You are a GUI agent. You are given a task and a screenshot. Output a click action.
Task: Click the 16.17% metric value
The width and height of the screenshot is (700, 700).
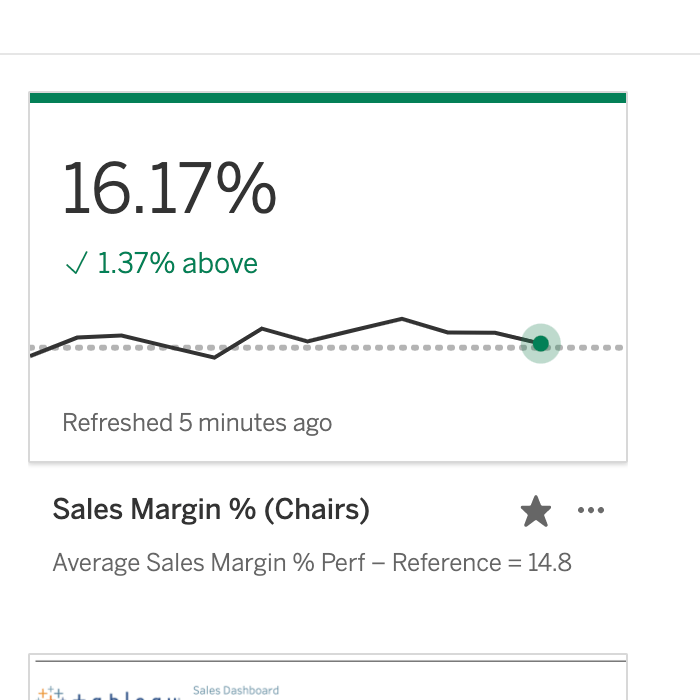(168, 189)
